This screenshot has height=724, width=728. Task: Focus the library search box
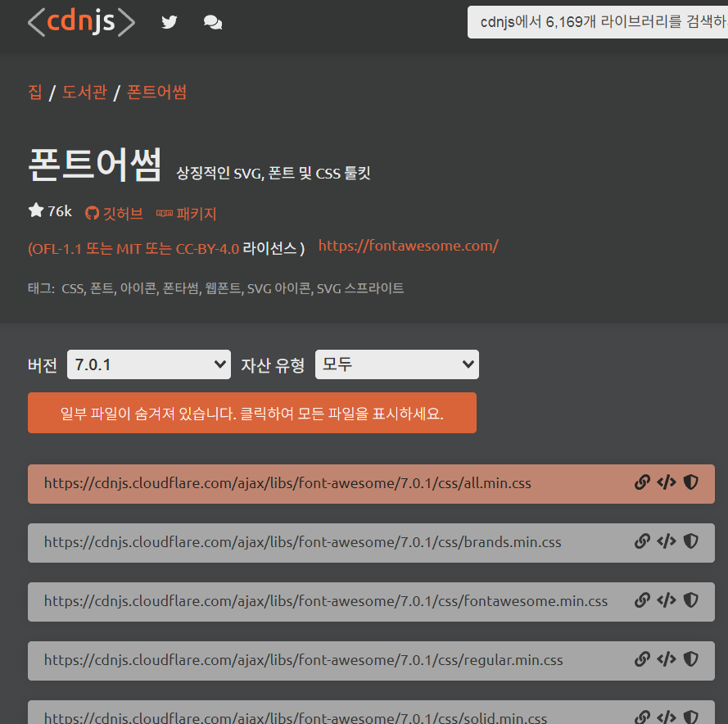(598, 22)
